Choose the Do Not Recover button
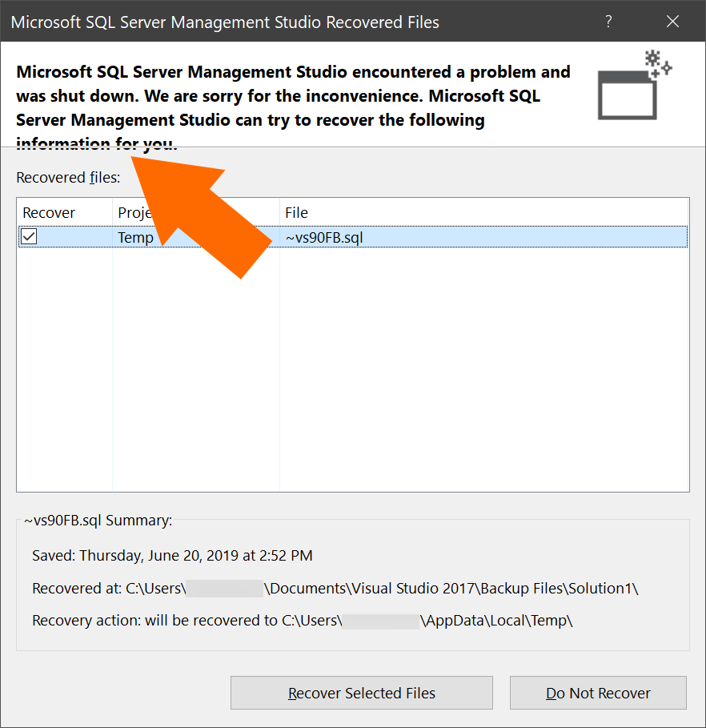The height and width of the screenshot is (728, 706). 598,693
